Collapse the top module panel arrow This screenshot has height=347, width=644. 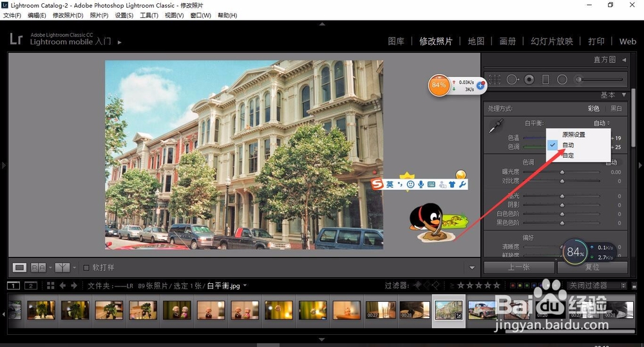tap(322, 24)
